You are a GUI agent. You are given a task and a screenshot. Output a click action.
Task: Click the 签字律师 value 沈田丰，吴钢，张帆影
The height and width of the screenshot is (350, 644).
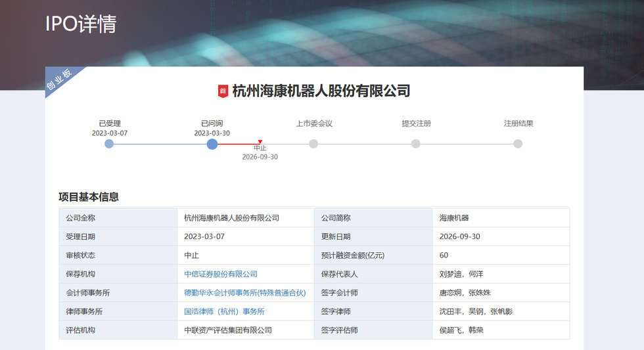pos(476,312)
